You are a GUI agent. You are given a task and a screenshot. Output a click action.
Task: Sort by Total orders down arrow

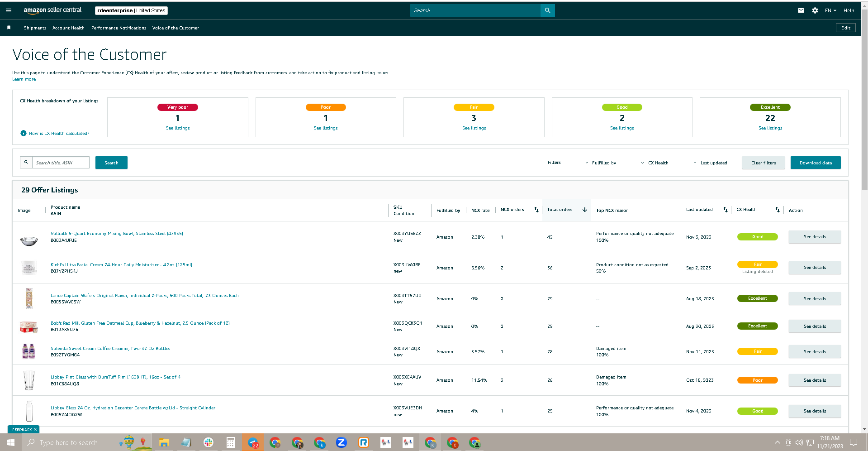point(584,210)
